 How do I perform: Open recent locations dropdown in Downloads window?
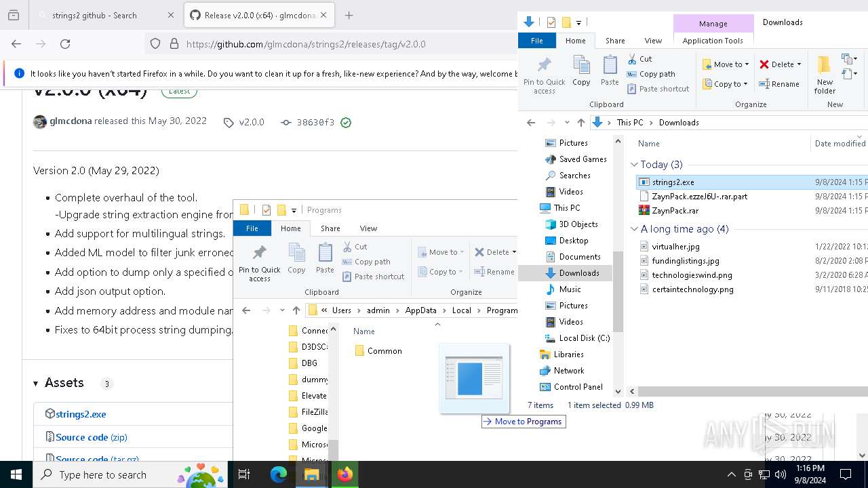click(567, 123)
